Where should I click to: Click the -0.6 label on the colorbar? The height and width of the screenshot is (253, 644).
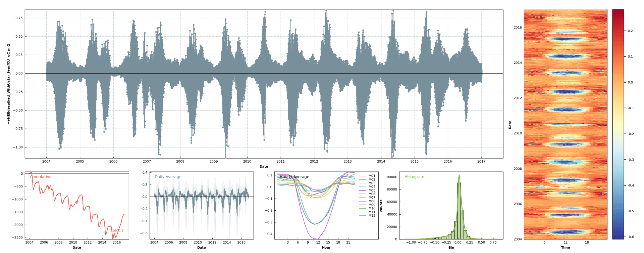coord(631,237)
